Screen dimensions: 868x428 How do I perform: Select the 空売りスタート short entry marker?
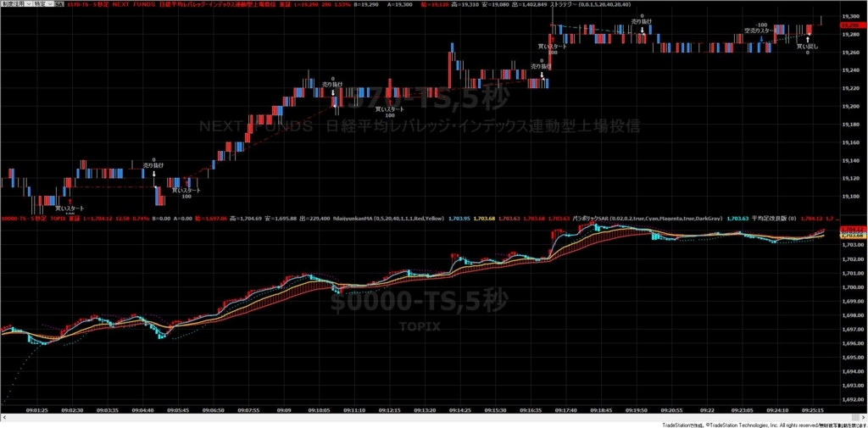pyautogui.click(x=758, y=31)
